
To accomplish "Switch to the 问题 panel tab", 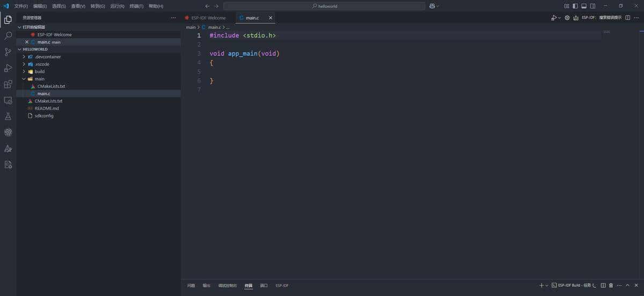I will (191, 285).
